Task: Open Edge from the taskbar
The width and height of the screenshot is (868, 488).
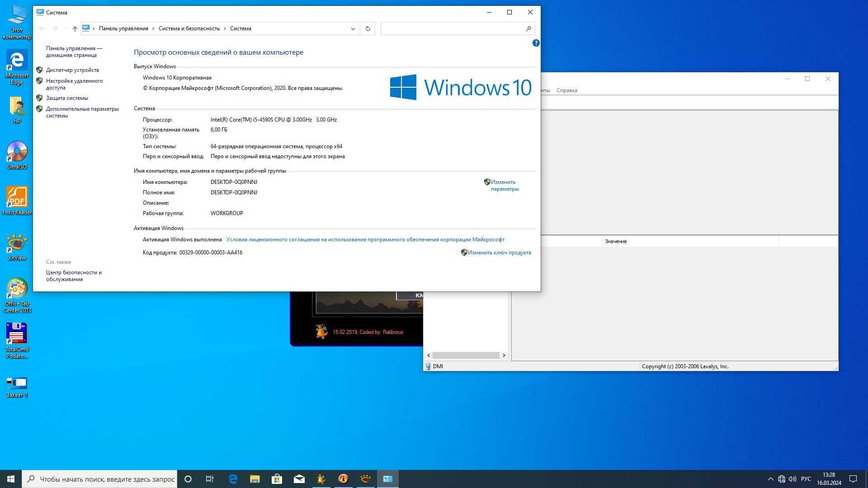Action: [x=233, y=479]
